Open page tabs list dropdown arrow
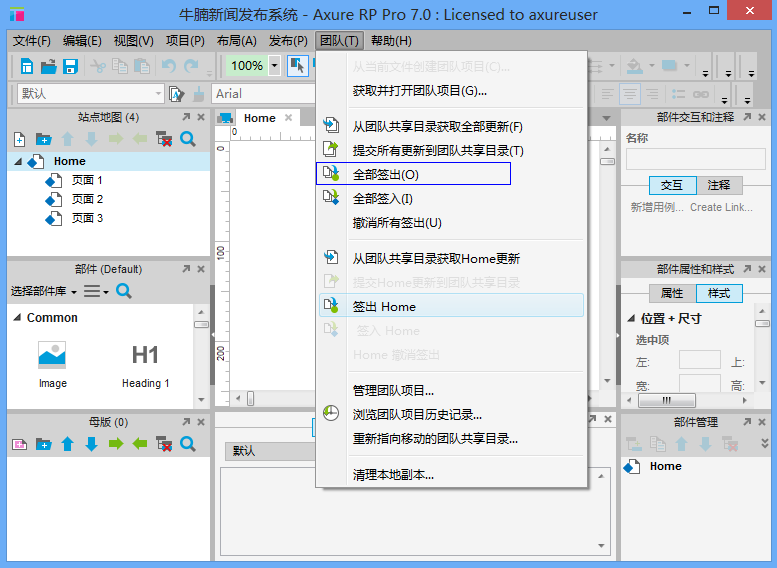 (x=607, y=118)
